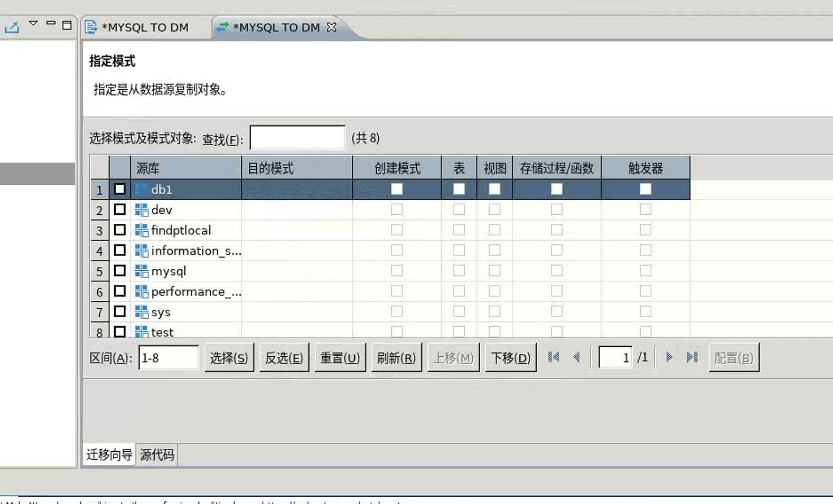The image size is (833, 504).
Task: Go to the previous page arrow
Action: (x=577, y=357)
